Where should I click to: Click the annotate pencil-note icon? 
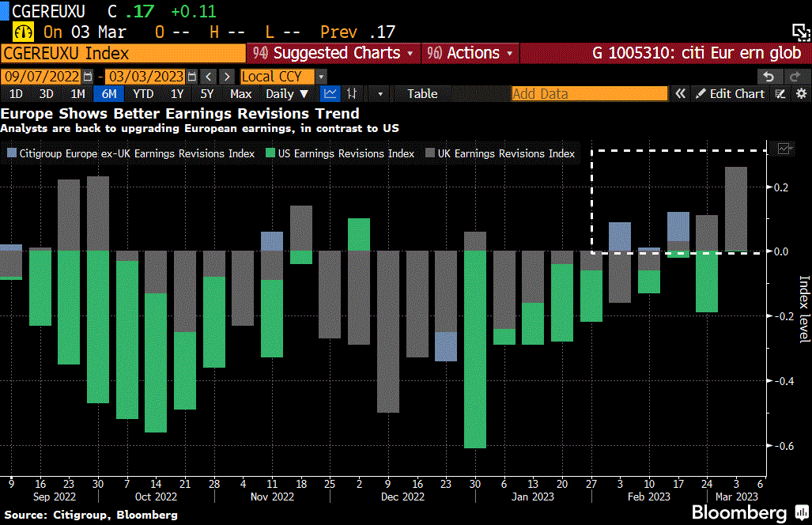click(x=780, y=94)
